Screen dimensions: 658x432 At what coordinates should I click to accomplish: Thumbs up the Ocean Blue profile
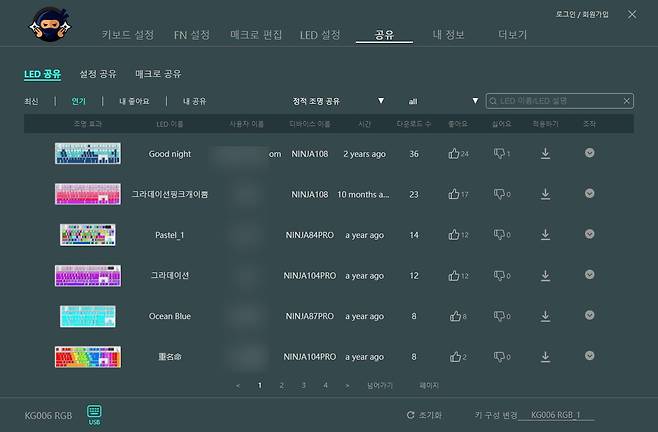pyautogui.click(x=454, y=316)
